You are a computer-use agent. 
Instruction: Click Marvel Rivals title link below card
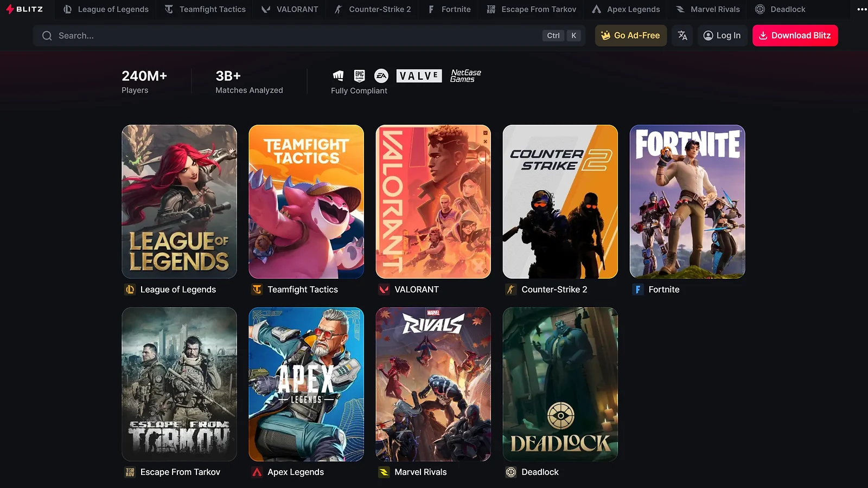point(420,472)
